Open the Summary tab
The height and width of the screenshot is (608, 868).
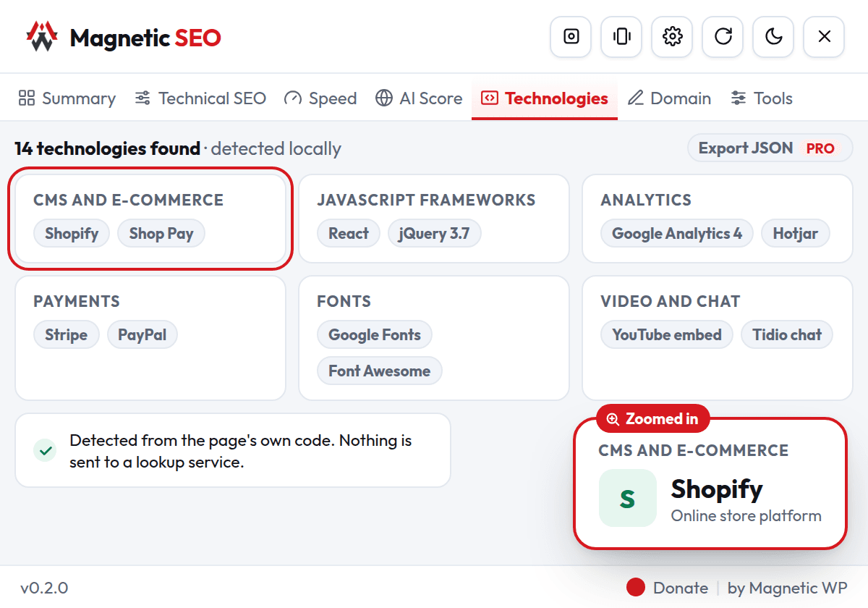pyautogui.click(x=67, y=98)
